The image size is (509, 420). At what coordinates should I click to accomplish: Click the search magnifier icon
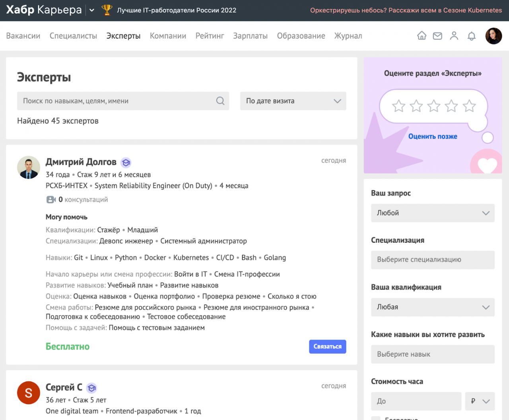tap(220, 101)
